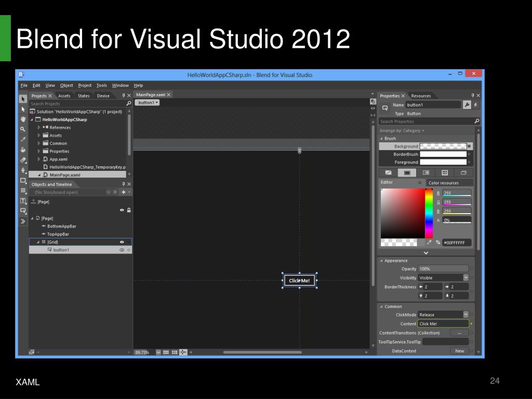The height and width of the screenshot is (399, 532).
Task: Toggle the show/hide all eye icon
Action: [122, 210]
